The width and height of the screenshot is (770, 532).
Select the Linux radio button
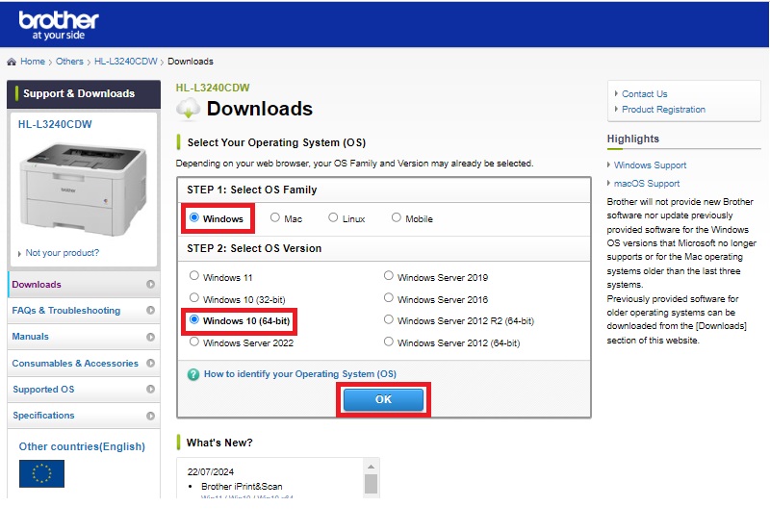coord(333,218)
